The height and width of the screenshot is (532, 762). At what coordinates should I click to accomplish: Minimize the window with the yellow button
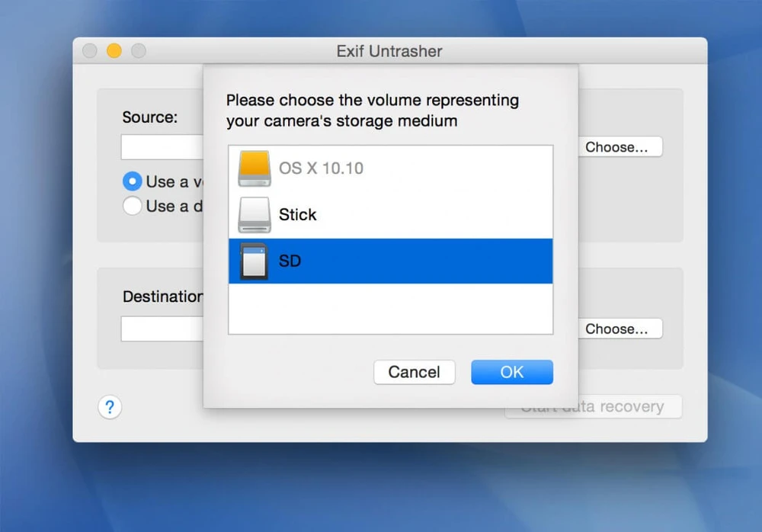click(114, 51)
